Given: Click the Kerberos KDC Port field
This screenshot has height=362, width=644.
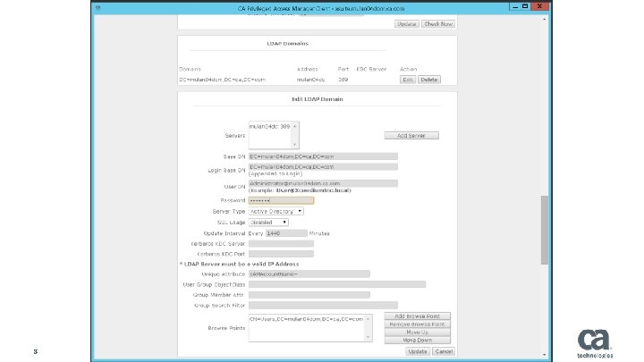Looking at the screenshot, I should [x=281, y=254].
